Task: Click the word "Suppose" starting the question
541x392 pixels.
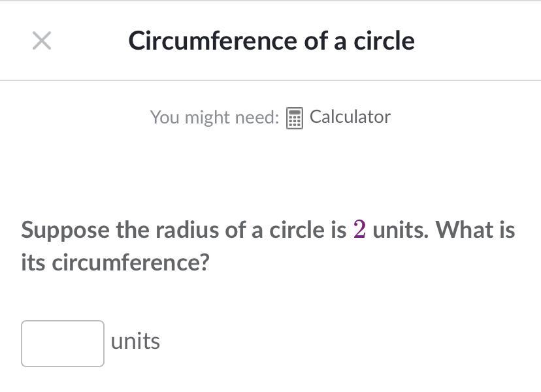Action: (x=66, y=231)
